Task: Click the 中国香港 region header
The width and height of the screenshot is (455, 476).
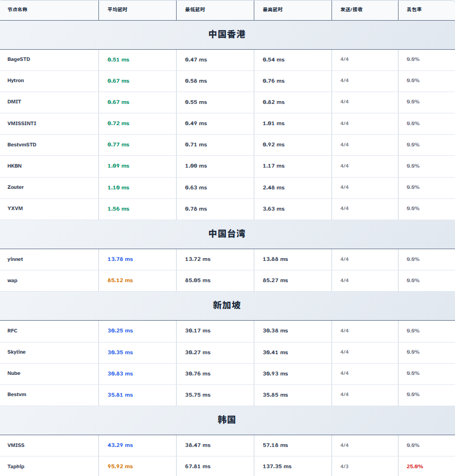Action: 227,35
